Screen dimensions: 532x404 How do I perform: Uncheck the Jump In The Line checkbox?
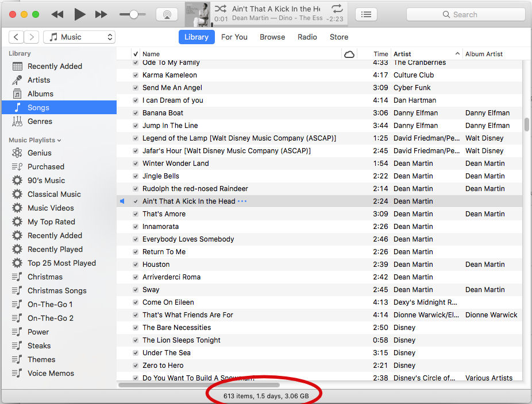tap(136, 126)
